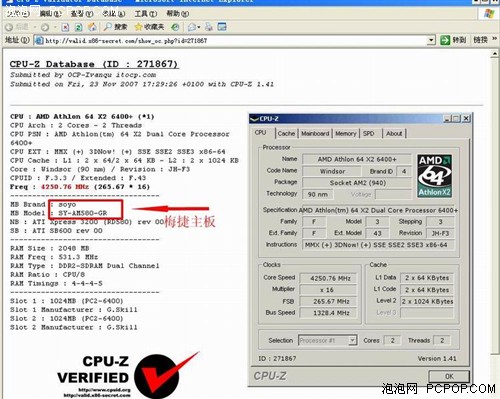The height and width of the screenshot is (399, 500).
Task: Switch to the Mainboard tab in CPU-Z
Action: pos(315,134)
